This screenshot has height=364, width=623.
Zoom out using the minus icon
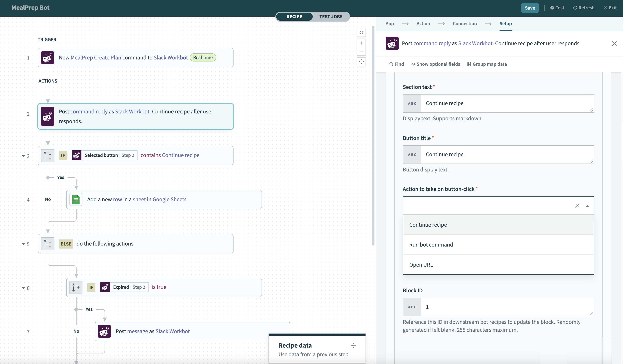click(x=361, y=51)
